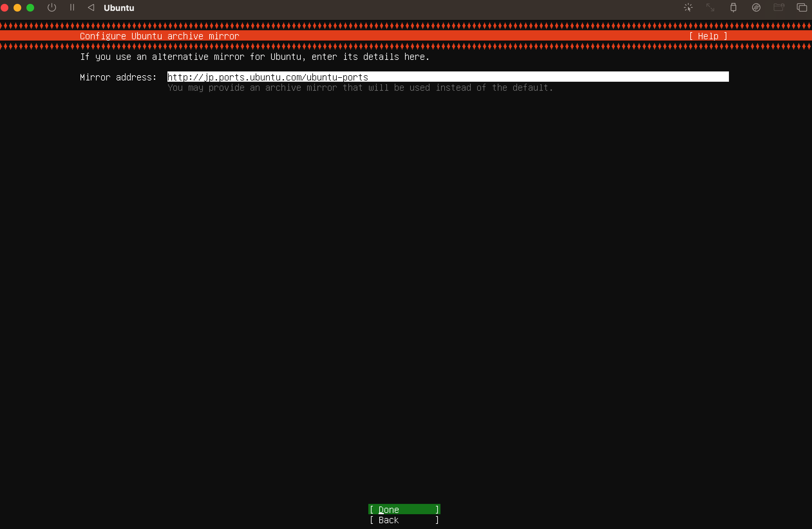The width and height of the screenshot is (812, 529).
Task: Click the Configure Ubuntu archive mirror heading
Action: point(159,36)
